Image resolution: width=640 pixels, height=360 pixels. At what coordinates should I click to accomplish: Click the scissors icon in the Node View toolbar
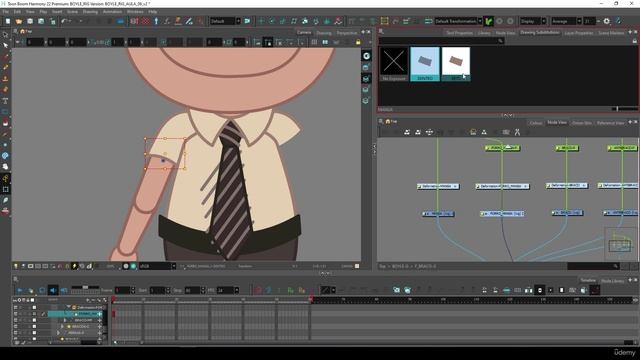coord(517,132)
